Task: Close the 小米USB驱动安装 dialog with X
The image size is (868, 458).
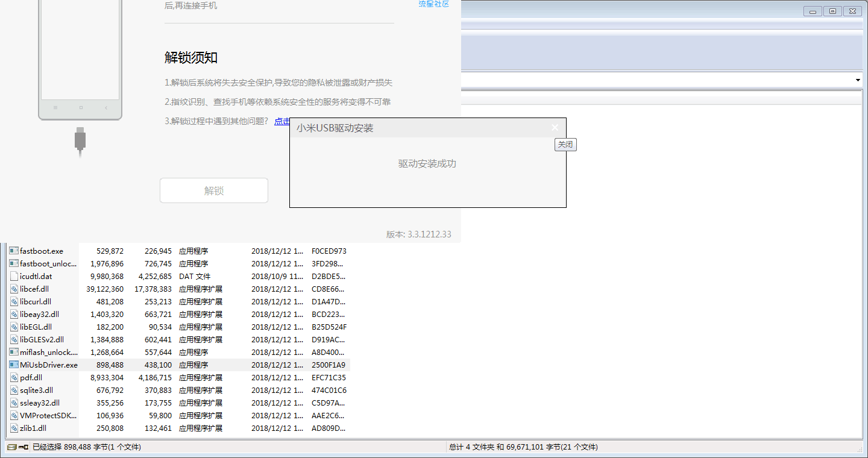Action: 555,127
